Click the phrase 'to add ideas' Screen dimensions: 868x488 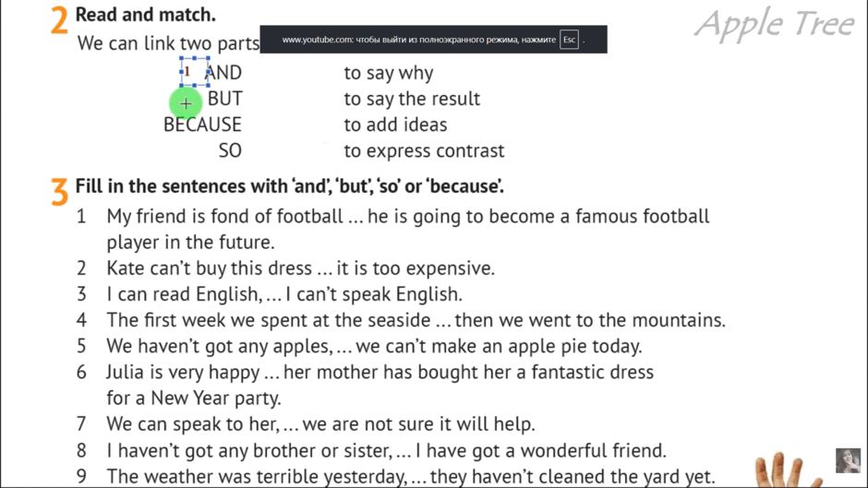[x=395, y=125]
